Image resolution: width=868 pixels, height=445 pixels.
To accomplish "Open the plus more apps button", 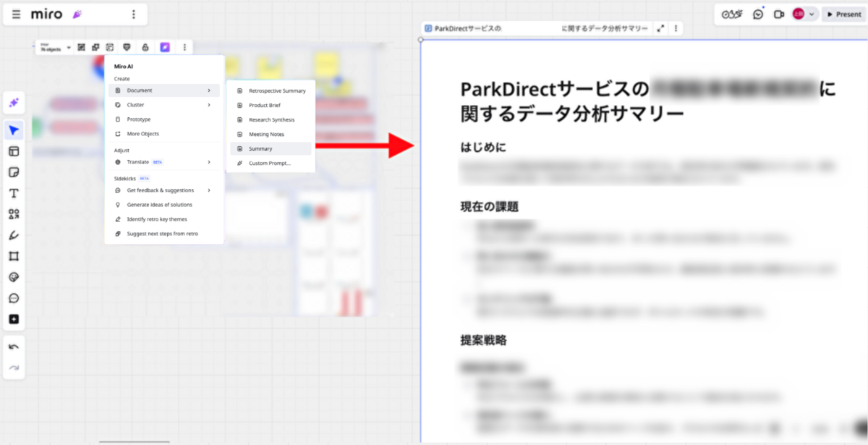I will 14,319.
